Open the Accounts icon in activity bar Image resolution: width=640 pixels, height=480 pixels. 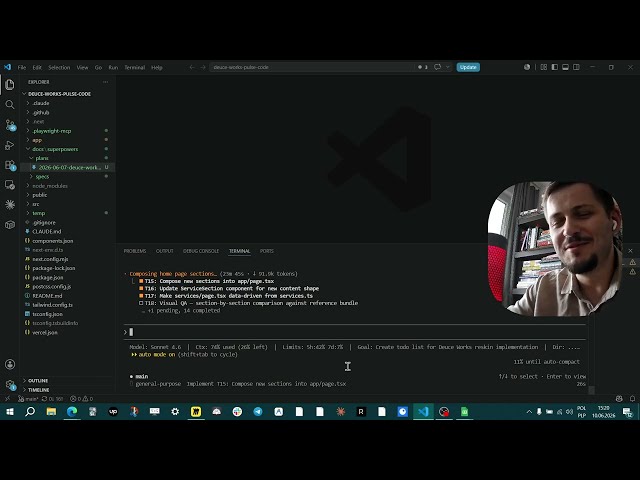point(10,364)
